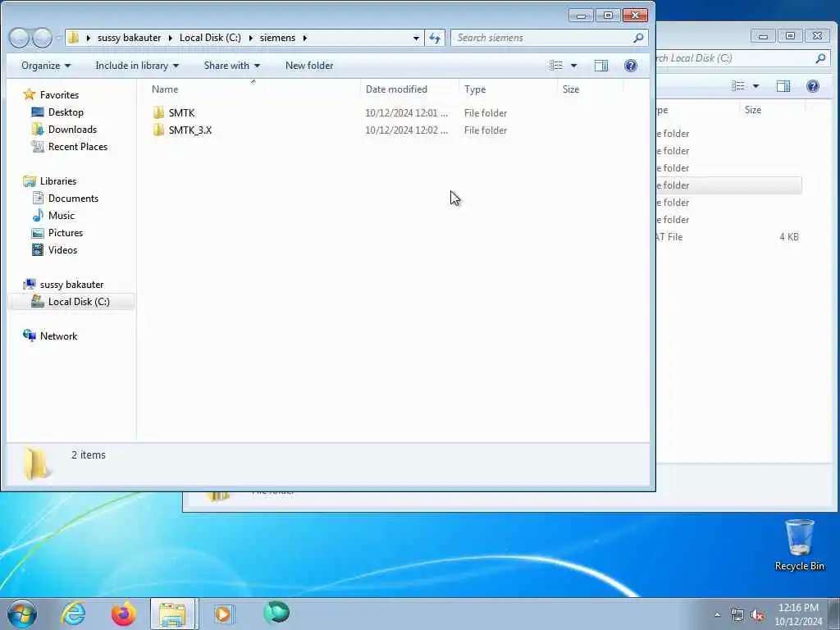Click the search icon in Local Disk window
This screenshot has width=840, height=630.
pos(820,58)
